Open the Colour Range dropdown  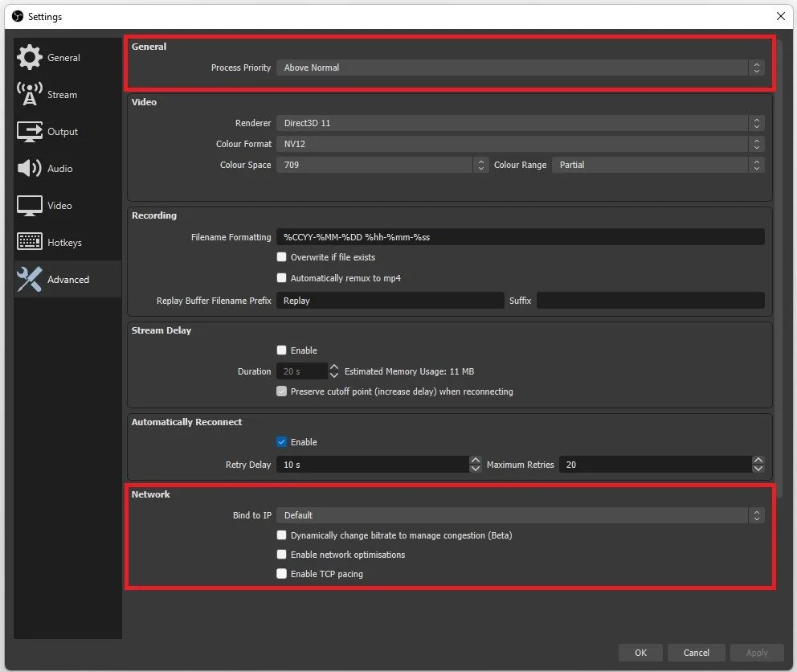657,165
